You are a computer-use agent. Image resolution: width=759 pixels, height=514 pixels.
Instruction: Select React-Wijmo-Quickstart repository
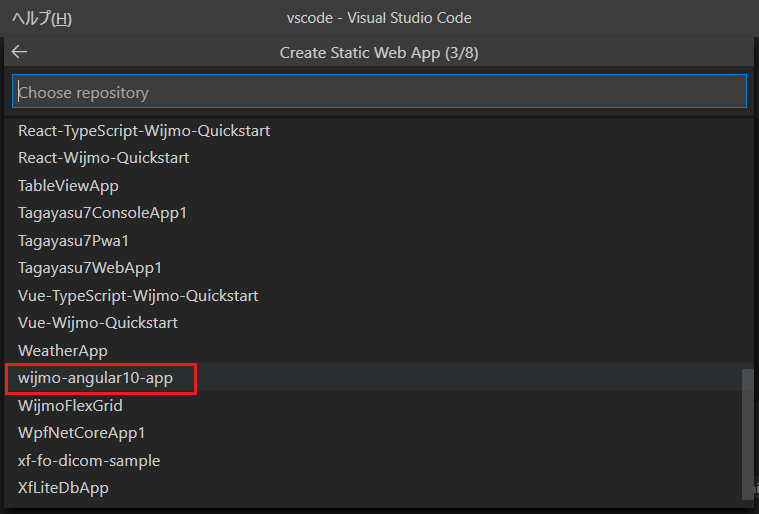379,158
